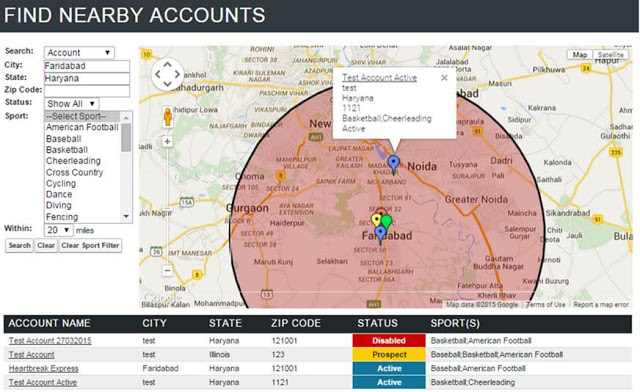The height and width of the screenshot is (392, 640).
Task: Click the map pan control arrows
Action: (167, 74)
